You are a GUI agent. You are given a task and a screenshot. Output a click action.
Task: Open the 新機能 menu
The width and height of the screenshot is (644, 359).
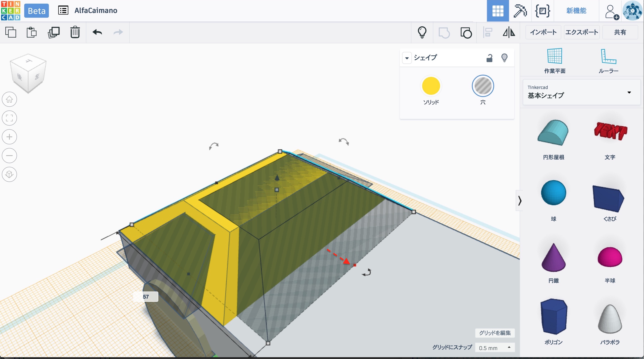pos(576,11)
